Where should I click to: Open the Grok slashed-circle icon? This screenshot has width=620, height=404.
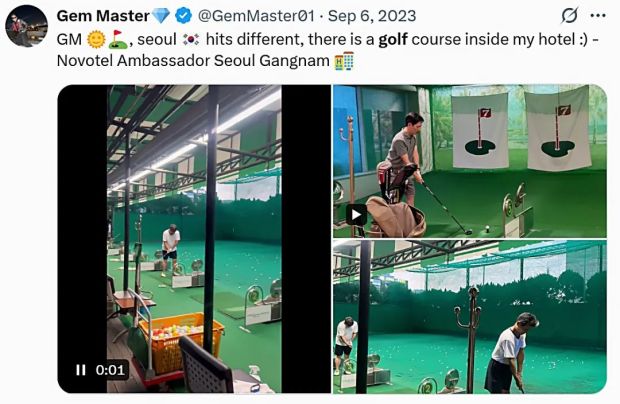569,16
